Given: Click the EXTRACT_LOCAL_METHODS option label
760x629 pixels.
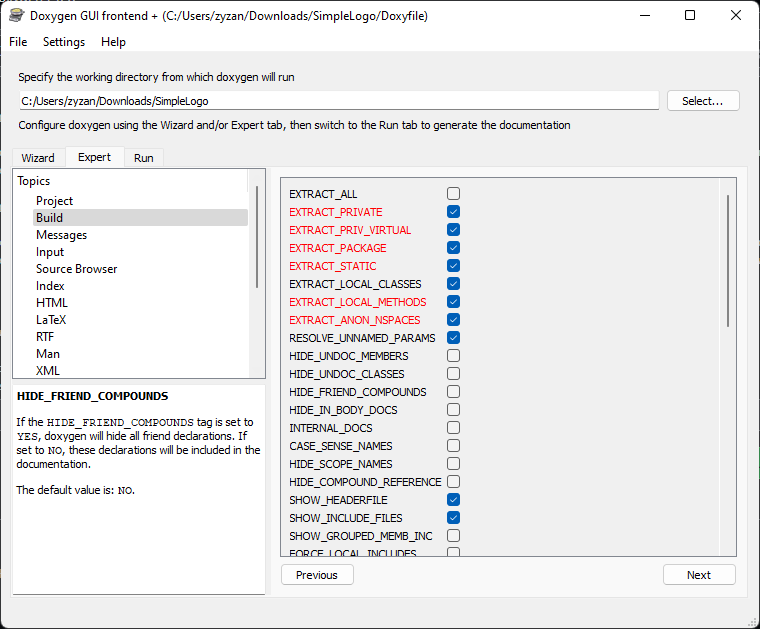Looking at the screenshot, I should tap(358, 302).
